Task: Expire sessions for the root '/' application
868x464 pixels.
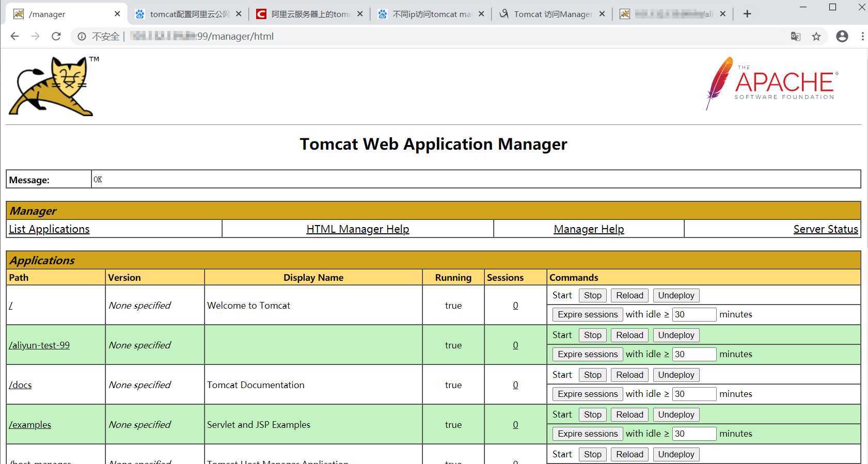Action: pos(588,314)
